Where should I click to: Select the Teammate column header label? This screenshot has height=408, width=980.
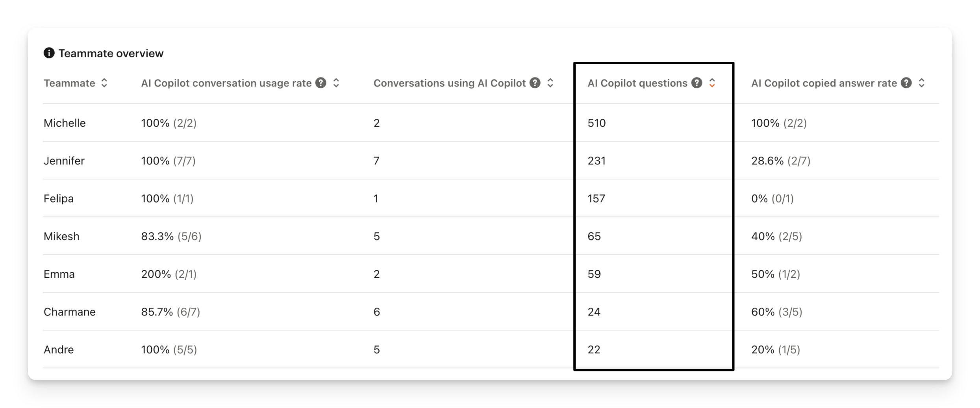click(x=69, y=83)
